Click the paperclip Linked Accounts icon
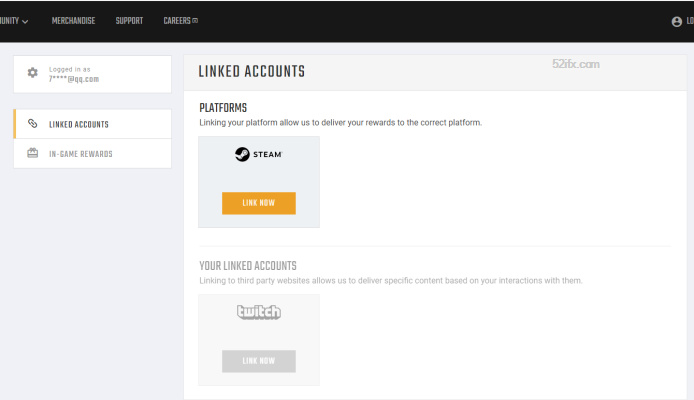Image resolution: width=694 pixels, height=400 pixels. coord(33,123)
